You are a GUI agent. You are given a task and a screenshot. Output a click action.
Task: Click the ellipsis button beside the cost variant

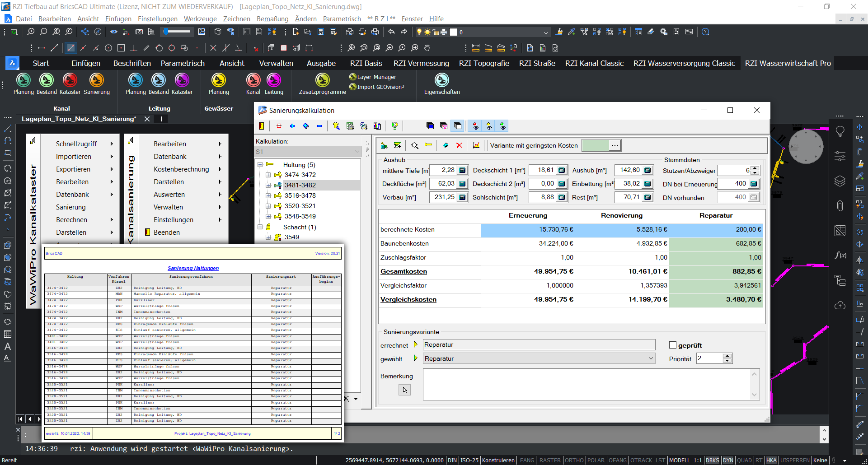615,145
